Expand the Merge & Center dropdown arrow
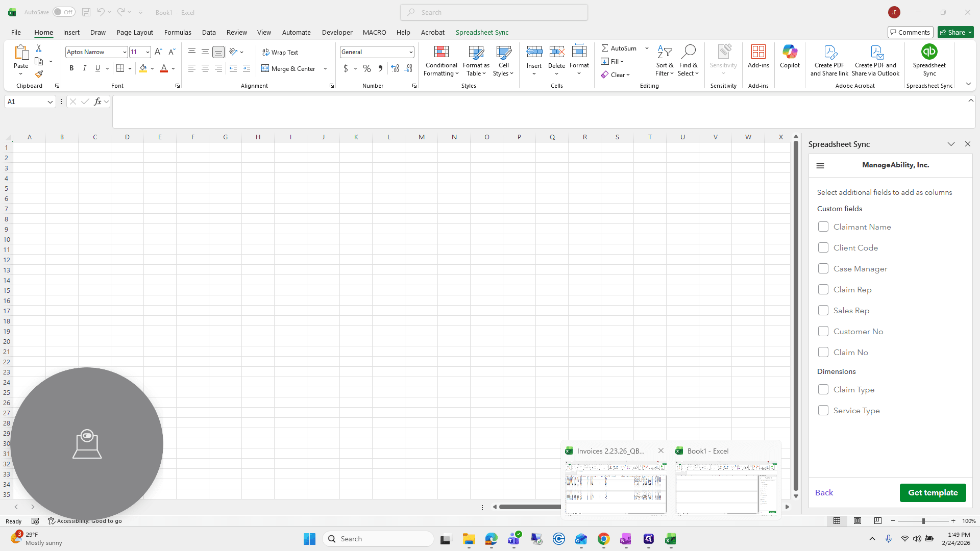 (325, 68)
